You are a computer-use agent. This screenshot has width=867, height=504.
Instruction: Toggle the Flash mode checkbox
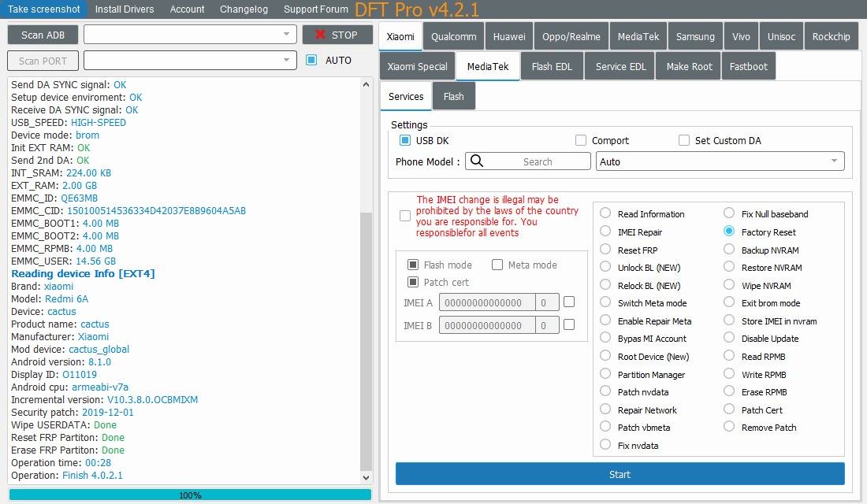tap(412, 265)
